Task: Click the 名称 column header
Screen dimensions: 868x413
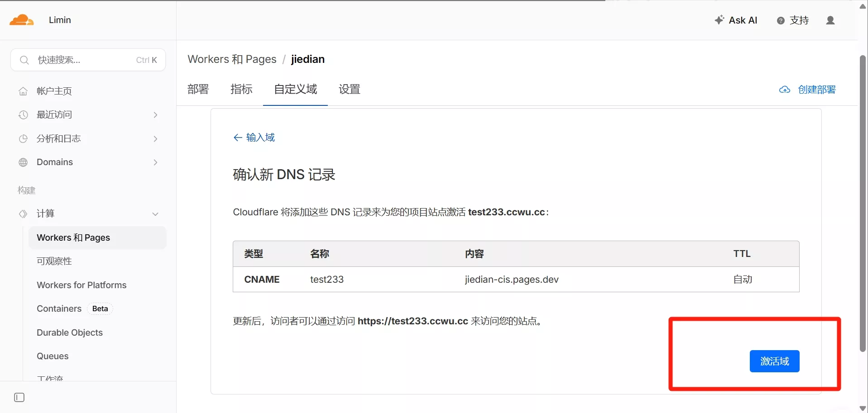Action: [x=320, y=254]
